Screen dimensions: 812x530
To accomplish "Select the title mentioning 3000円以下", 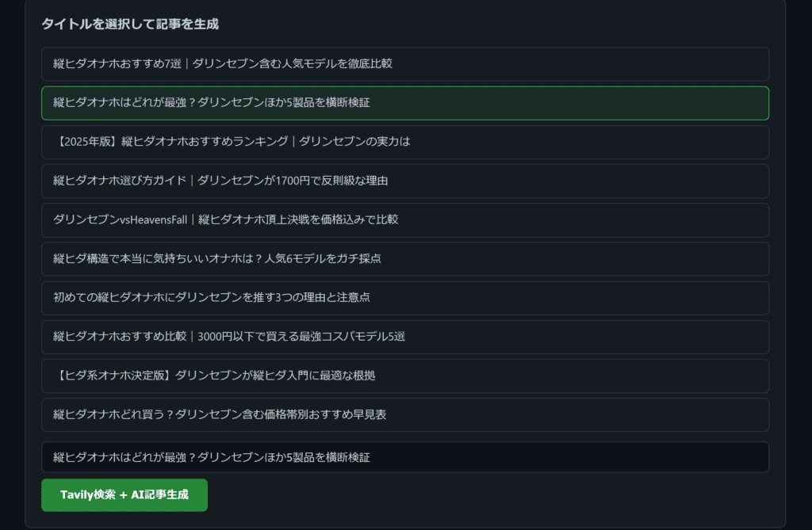I will [404, 337].
